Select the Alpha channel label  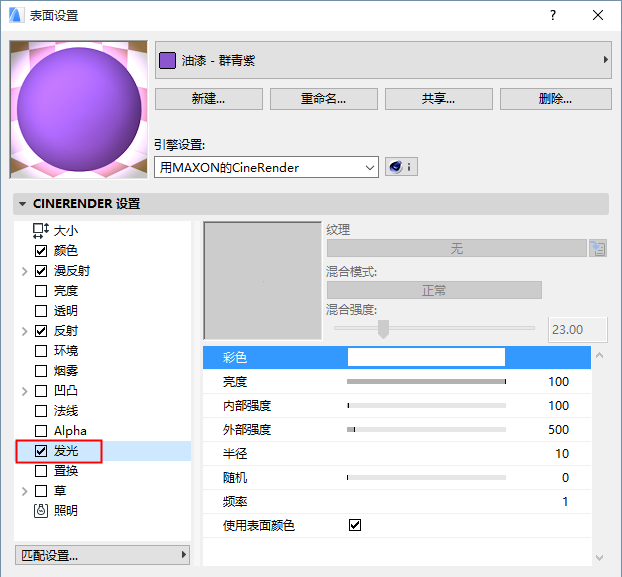(x=70, y=431)
